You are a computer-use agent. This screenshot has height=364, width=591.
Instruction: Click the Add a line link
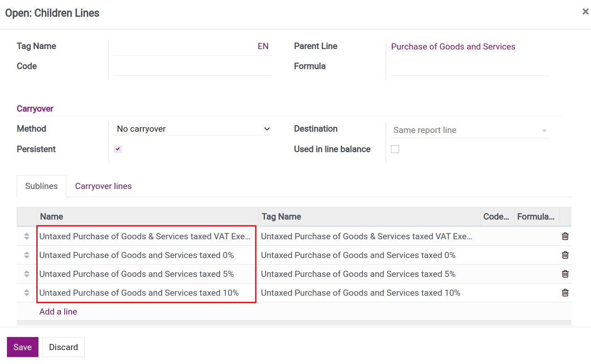58,311
